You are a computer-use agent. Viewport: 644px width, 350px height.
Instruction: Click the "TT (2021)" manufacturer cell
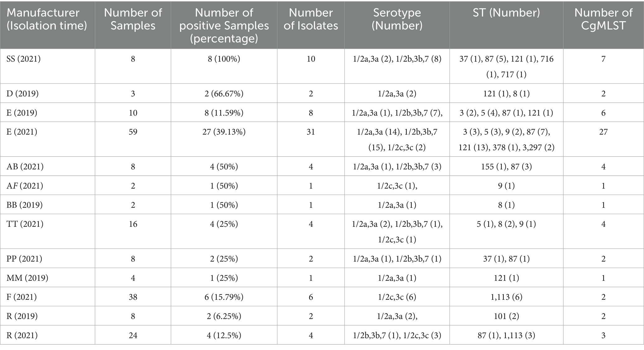point(25,224)
